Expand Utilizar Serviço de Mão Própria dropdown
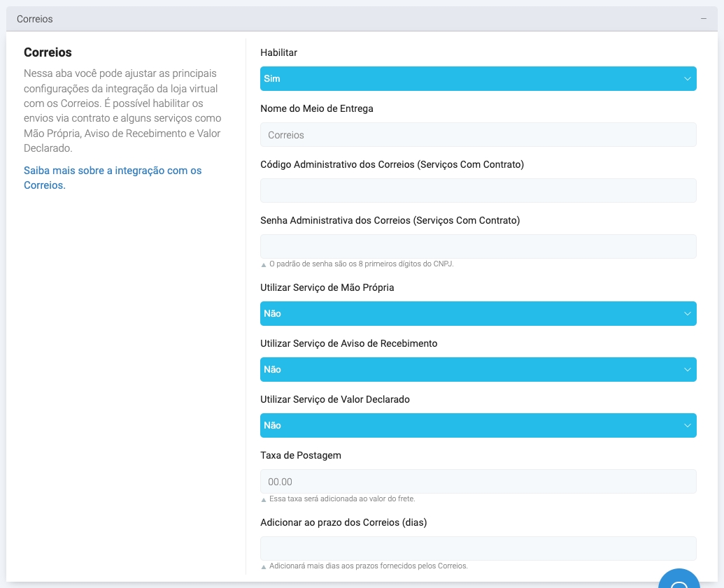Viewport: 724px width, 588px height. 478,314
